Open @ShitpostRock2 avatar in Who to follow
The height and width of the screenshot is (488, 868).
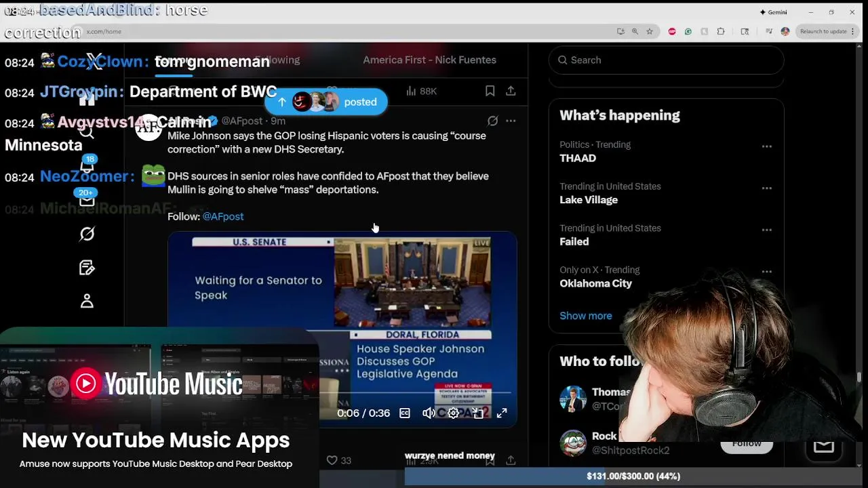click(x=573, y=443)
